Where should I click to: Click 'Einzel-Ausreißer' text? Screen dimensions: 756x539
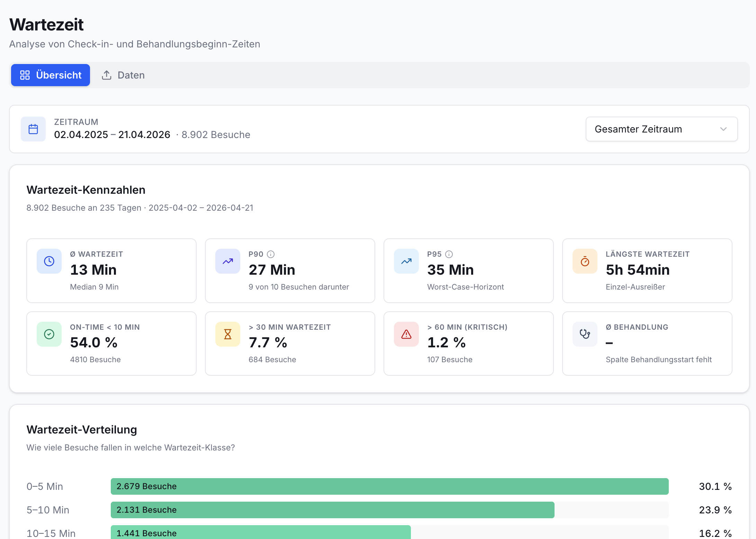tap(636, 287)
